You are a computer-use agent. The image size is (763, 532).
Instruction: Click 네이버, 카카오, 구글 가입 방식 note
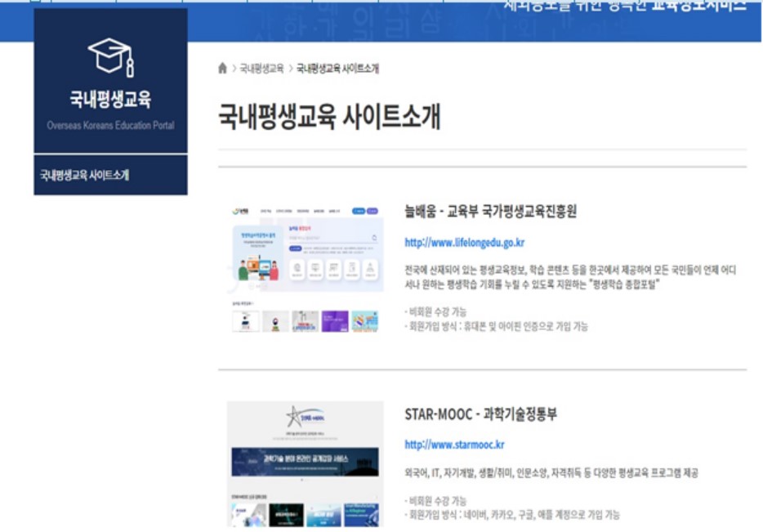(x=512, y=515)
